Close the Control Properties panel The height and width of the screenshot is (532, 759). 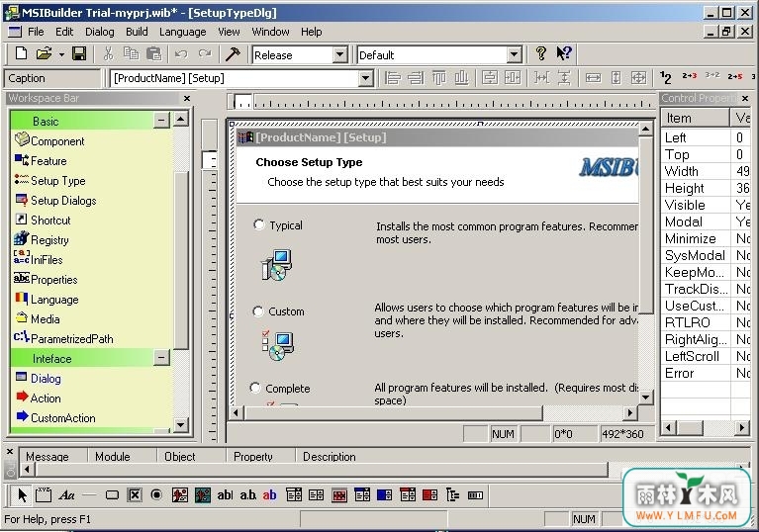[745, 98]
